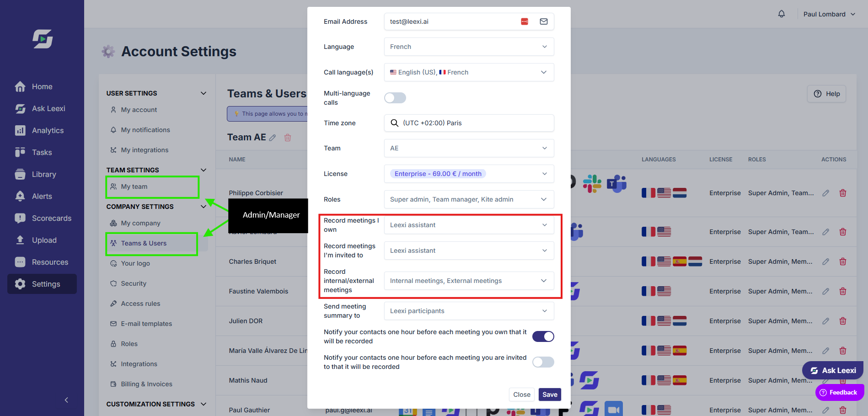
Task: Open the Language dropdown showing French
Action: coord(469,47)
